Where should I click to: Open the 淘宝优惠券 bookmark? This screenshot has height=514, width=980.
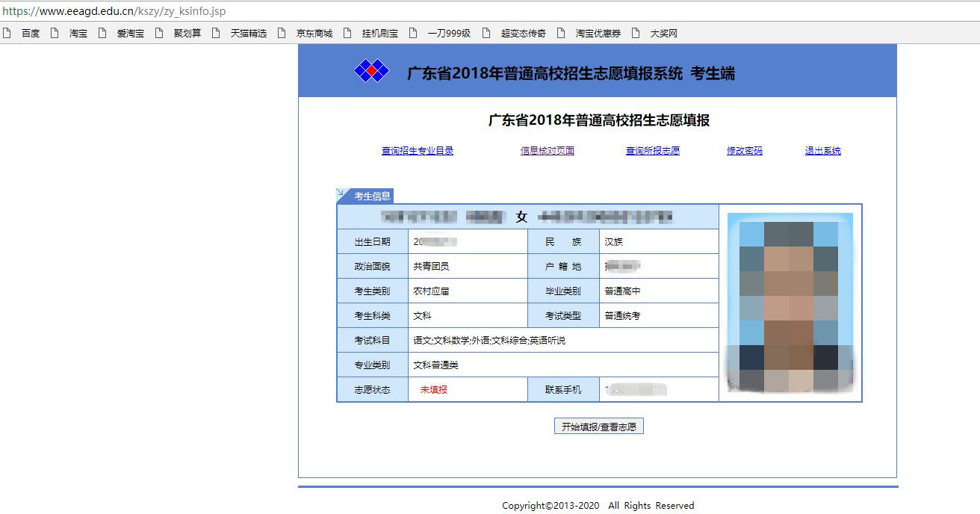tap(598, 34)
